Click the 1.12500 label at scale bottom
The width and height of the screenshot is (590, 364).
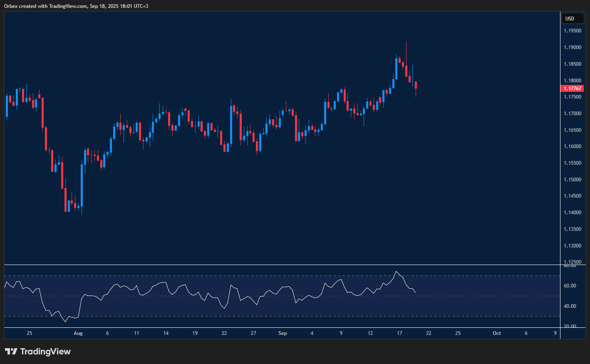[x=572, y=262]
